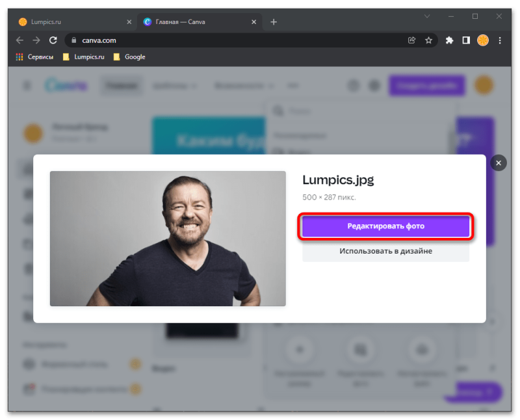Bookmark the page with the star icon
Screen dimensions: 520x420
pos(428,40)
